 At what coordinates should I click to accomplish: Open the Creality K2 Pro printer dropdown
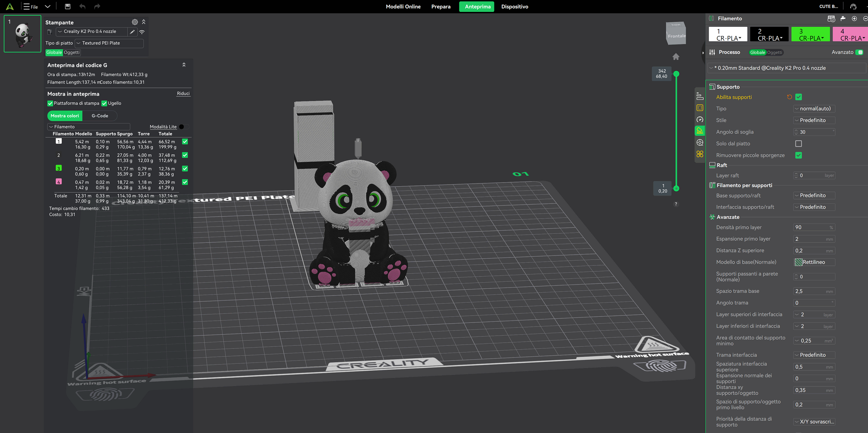[92, 32]
